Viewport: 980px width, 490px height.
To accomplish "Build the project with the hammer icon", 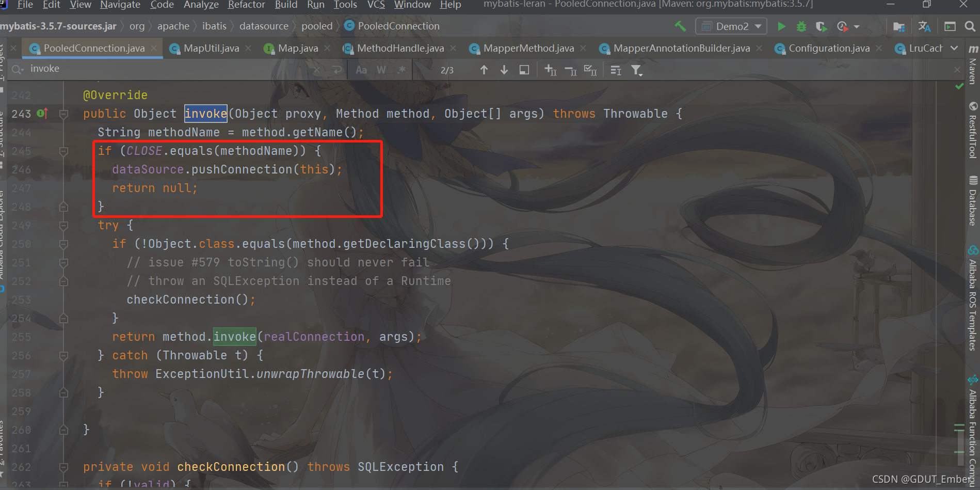I will (680, 26).
